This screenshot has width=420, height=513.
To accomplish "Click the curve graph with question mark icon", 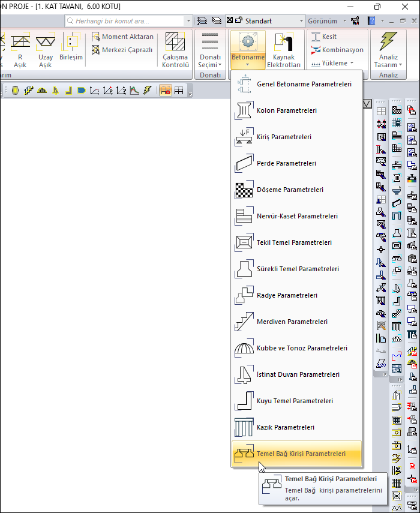I will point(121,90).
